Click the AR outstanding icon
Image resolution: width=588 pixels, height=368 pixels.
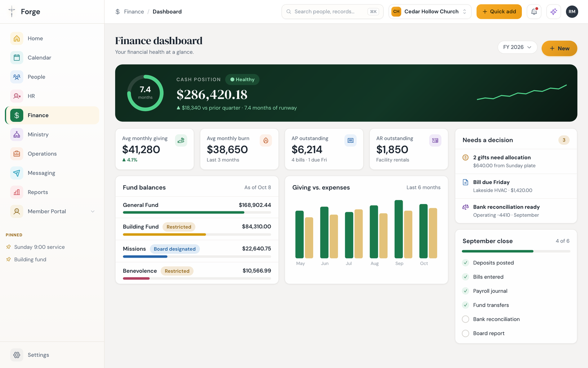(x=435, y=141)
